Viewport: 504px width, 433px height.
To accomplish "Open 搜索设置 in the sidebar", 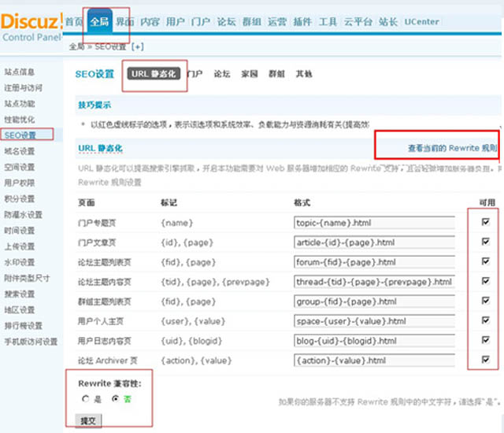I will tap(19, 294).
